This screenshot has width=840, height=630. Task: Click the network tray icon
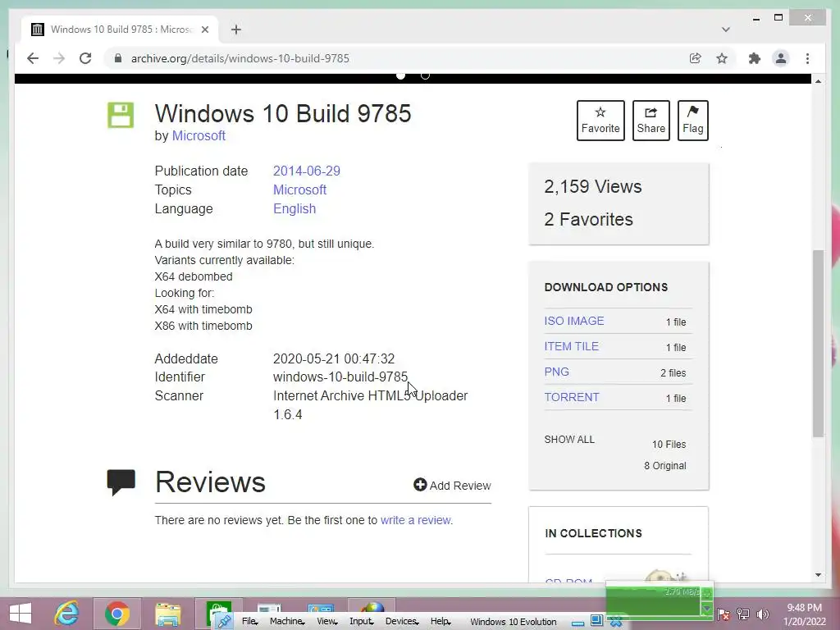pyautogui.click(x=743, y=614)
